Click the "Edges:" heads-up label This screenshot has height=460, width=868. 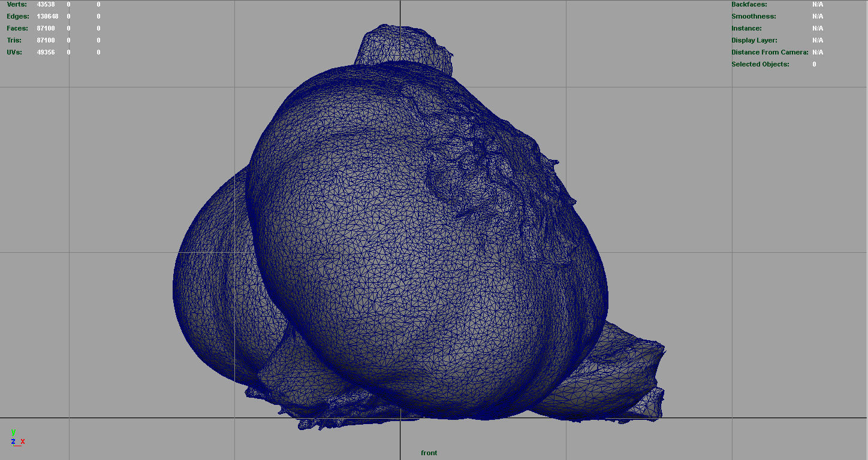pos(18,16)
